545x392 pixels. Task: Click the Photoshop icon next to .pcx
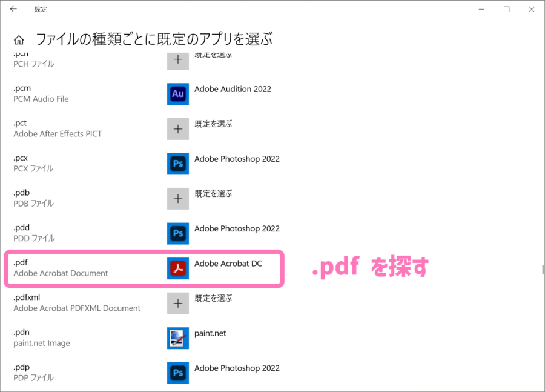pos(177,164)
